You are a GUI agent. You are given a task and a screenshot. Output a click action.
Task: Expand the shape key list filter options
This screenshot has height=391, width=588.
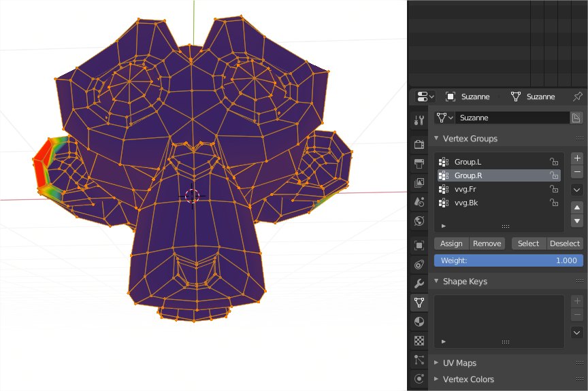[444, 341]
